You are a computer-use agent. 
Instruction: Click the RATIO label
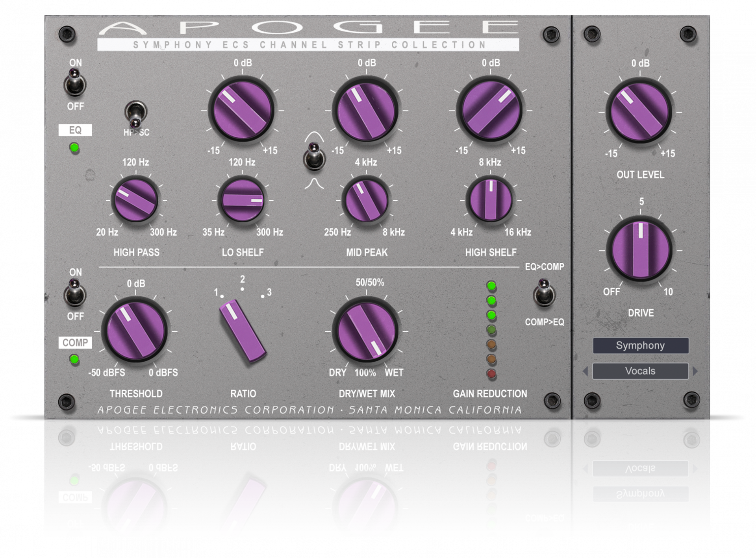243,394
